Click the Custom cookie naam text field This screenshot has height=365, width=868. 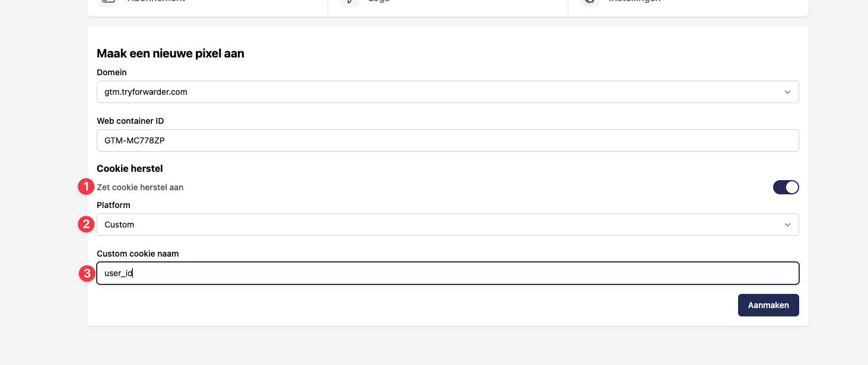447,273
